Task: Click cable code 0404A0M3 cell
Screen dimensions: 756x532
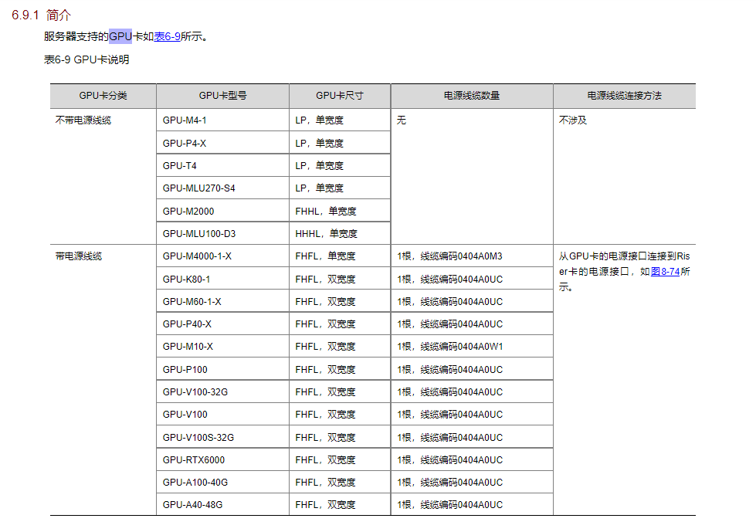Action: (472, 256)
